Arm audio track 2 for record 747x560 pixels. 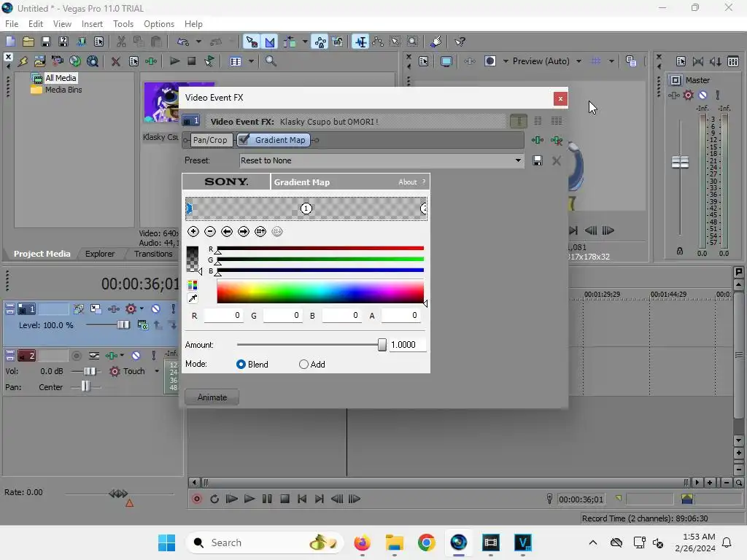(x=76, y=356)
